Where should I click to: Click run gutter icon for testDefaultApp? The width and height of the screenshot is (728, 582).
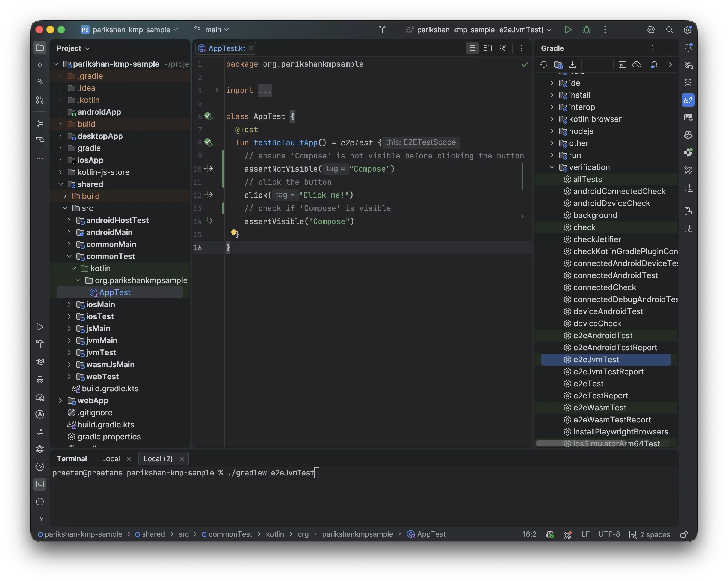208,143
